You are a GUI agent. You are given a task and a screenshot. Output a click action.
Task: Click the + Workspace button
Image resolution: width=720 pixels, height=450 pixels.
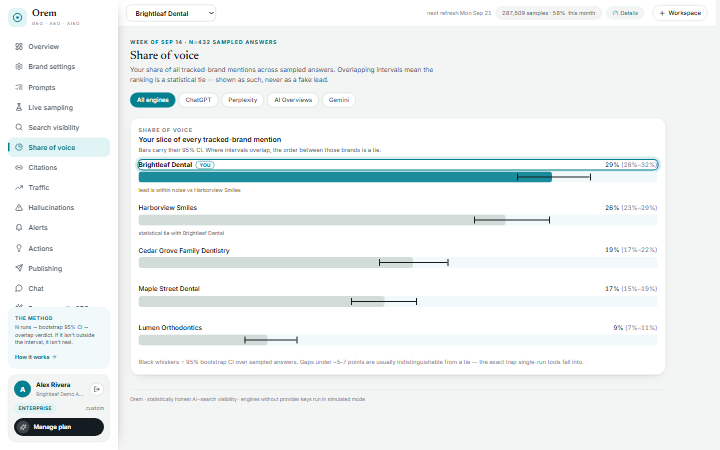pos(680,13)
